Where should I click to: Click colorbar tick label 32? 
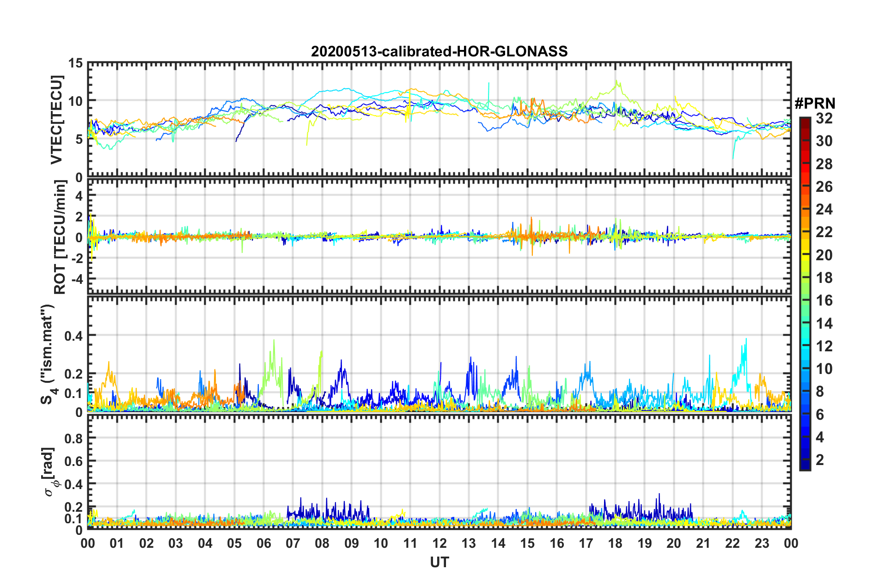coord(824,119)
